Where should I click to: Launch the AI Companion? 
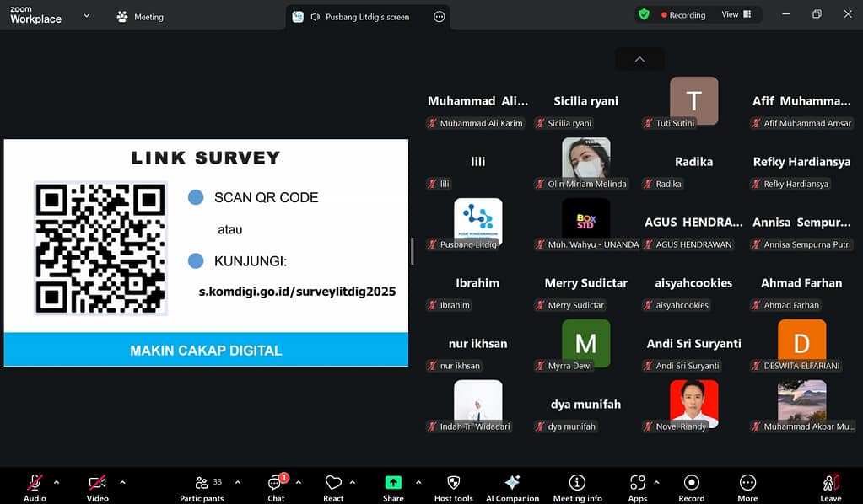coord(512,486)
